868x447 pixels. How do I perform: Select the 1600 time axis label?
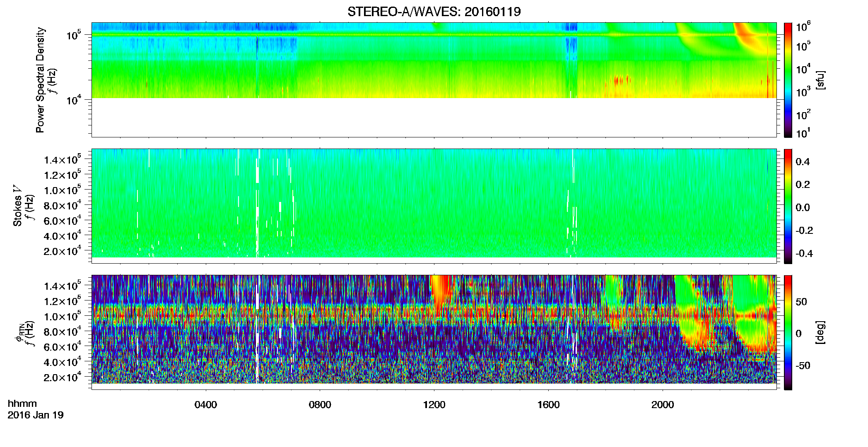548,405
